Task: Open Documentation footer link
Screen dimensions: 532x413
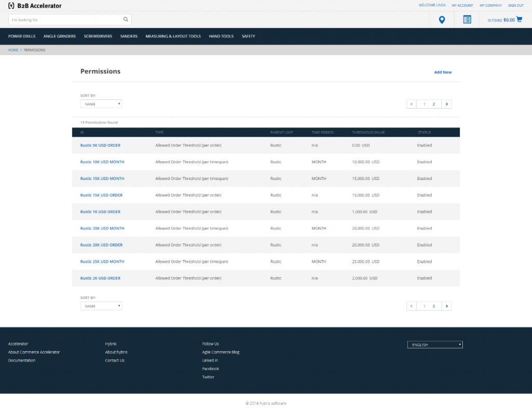Action: [22, 360]
